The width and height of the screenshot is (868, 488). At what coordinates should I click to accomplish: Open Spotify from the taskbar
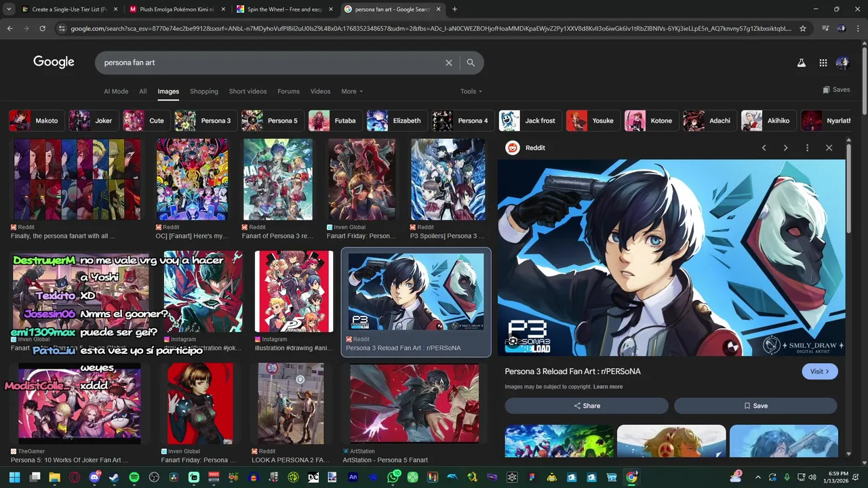(x=134, y=477)
